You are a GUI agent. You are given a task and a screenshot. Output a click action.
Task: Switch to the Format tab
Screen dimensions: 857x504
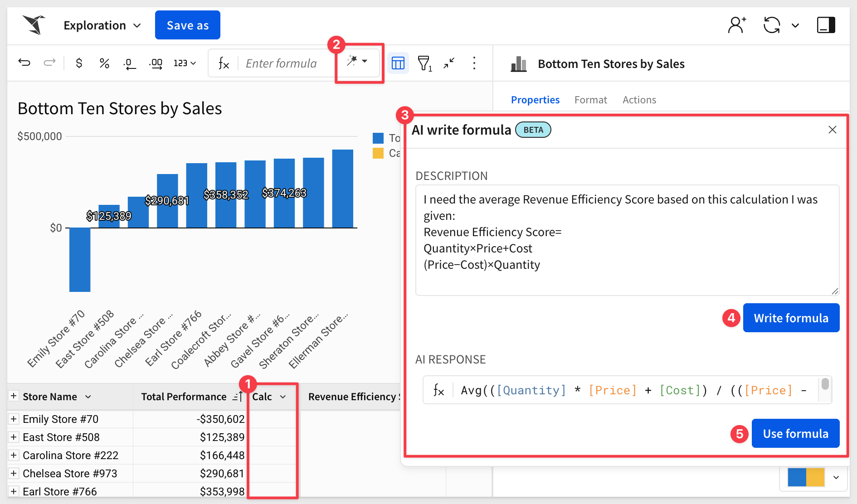pyautogui.click(x=590, y=100)
